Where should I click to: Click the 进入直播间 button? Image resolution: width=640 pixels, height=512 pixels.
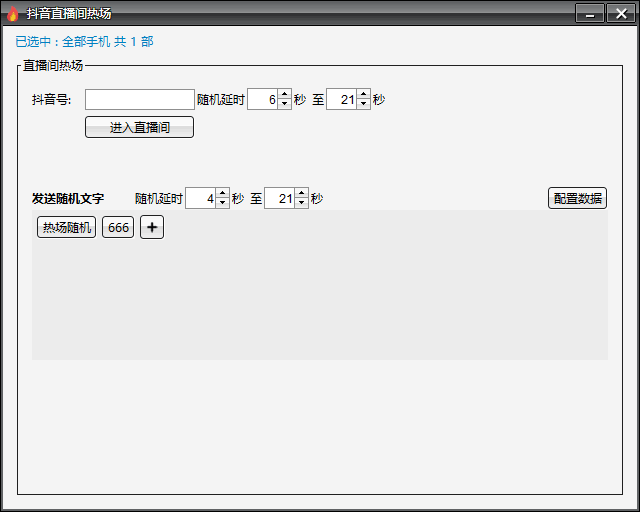[x=140, y=127]
